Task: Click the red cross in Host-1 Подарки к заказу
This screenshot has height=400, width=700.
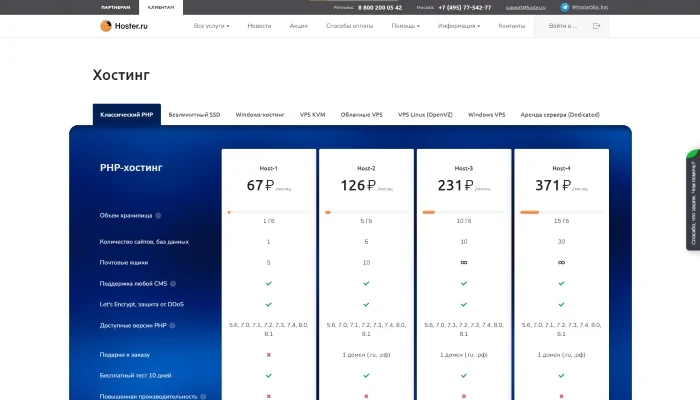Action: [x=269, y=355]
